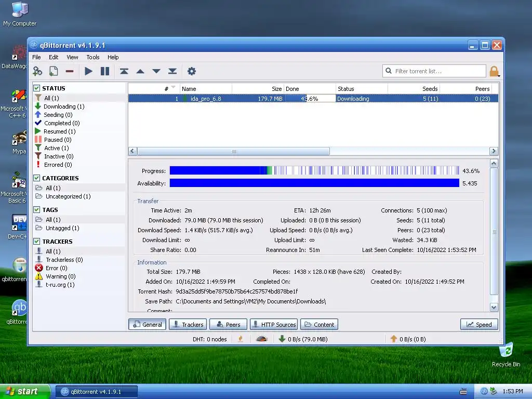Switch to the Content tab
532x399 pixels.
click(x=320, y=324)
